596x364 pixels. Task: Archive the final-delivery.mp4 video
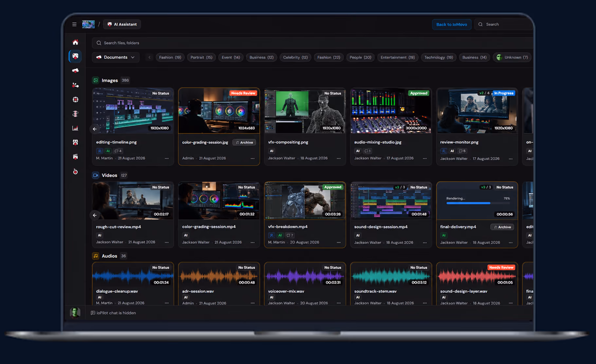pyautogui.click(x=502, y=227)
